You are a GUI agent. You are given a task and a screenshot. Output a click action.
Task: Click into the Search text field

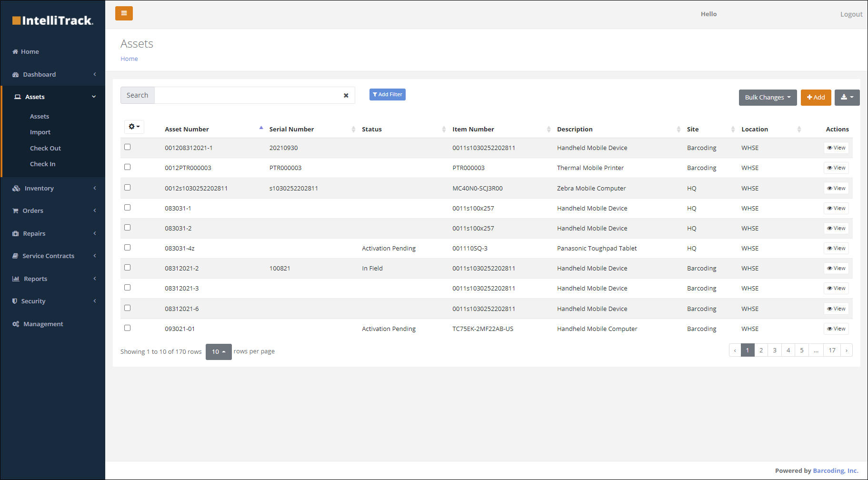point(248,96)
